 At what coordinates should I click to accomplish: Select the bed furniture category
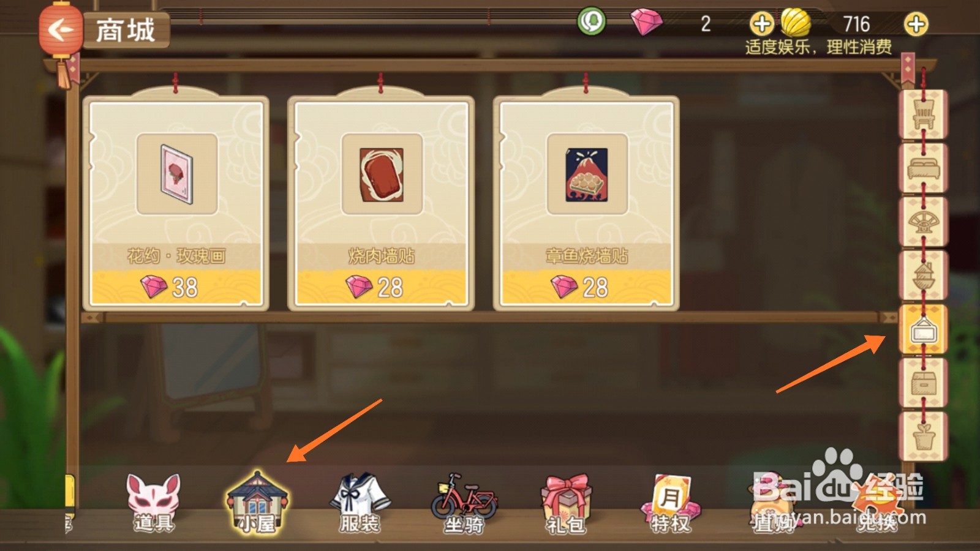coord(923,168)
